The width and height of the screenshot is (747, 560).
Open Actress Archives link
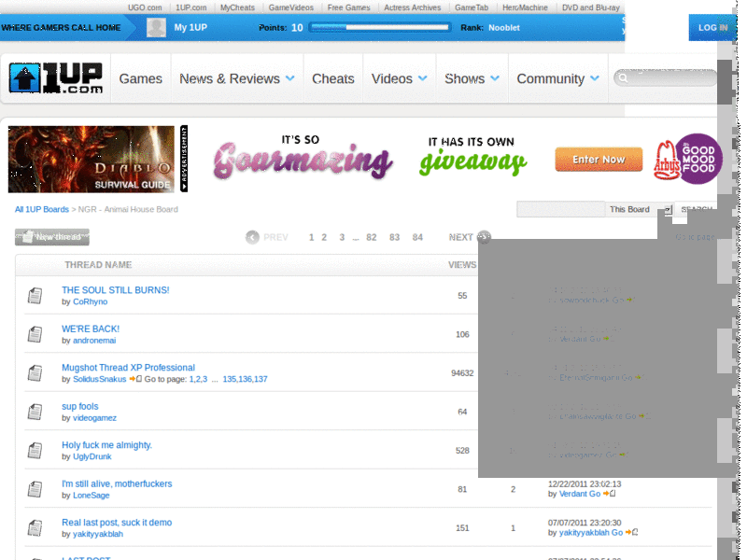tap(413, 7)
